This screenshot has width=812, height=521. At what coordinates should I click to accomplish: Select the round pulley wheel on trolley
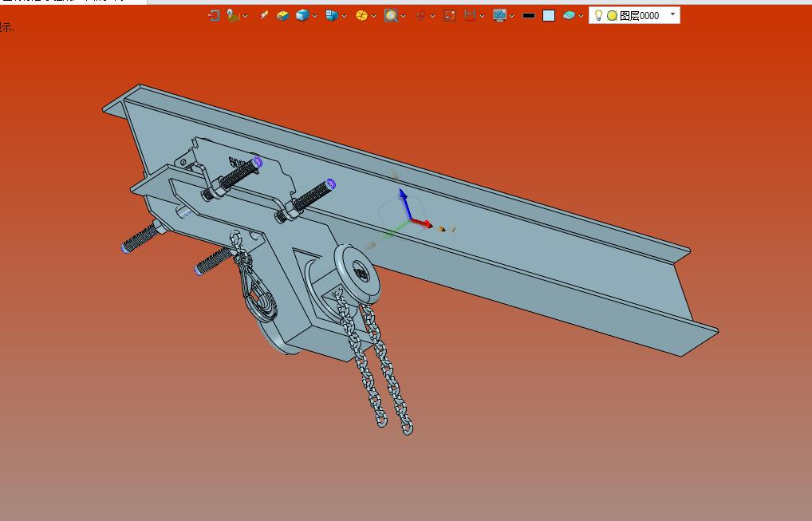[357, 274]
